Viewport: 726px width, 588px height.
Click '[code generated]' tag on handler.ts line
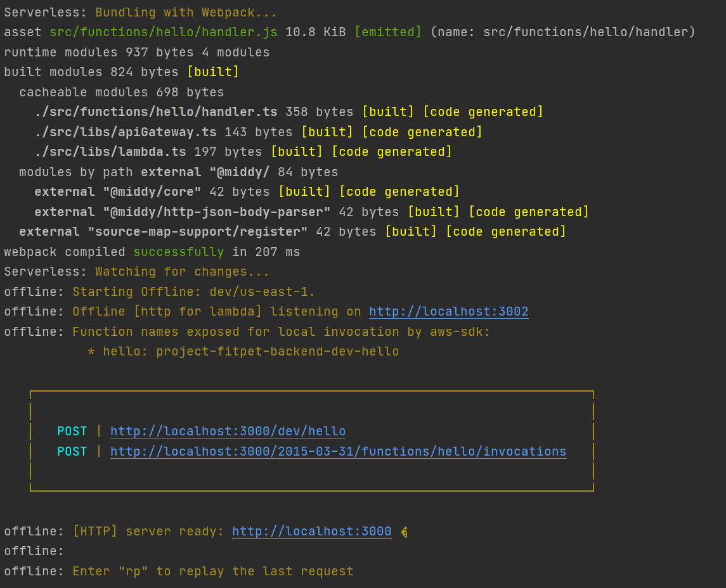coord(483,112)
